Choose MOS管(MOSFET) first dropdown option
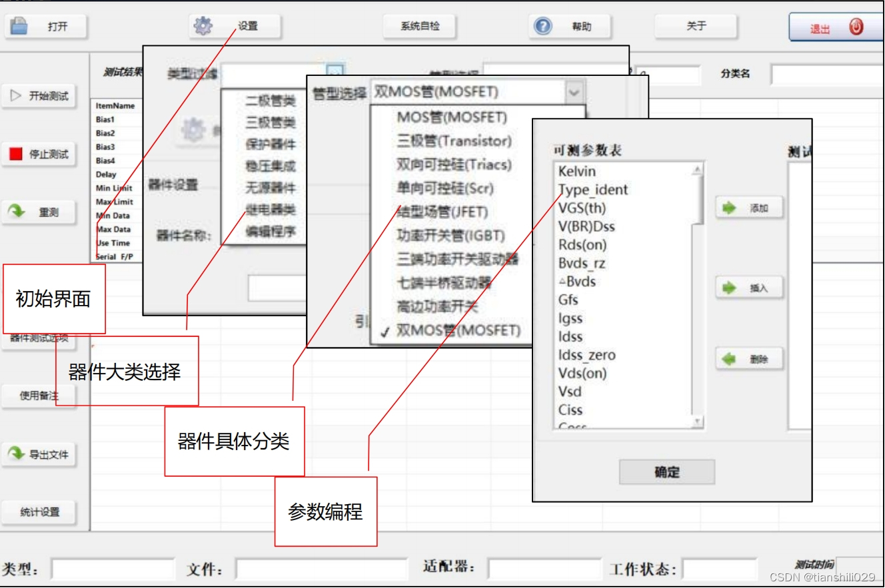The height and width of the screenshot is (588, 885). pos(452,117)
